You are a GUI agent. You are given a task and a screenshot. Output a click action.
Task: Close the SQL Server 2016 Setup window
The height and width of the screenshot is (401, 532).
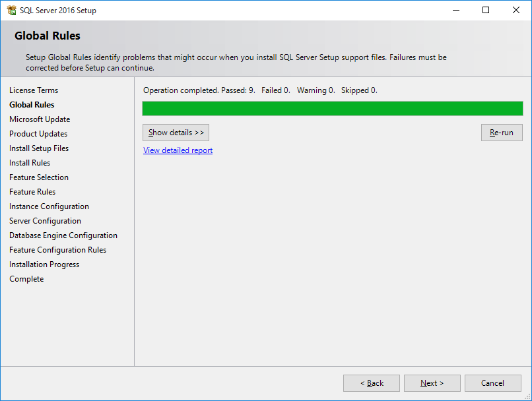click(x=516, y=11)
